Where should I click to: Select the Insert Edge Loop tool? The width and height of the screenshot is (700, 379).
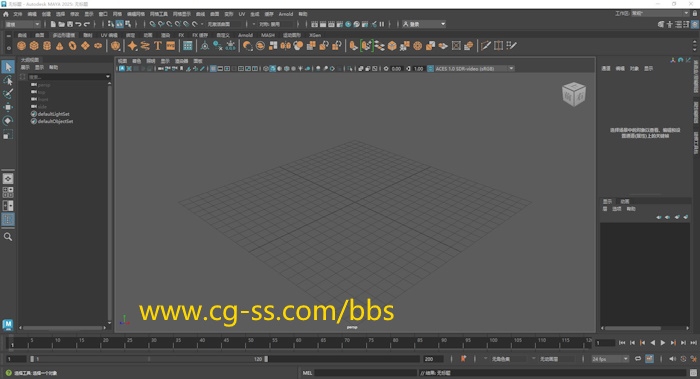point(499,46)
